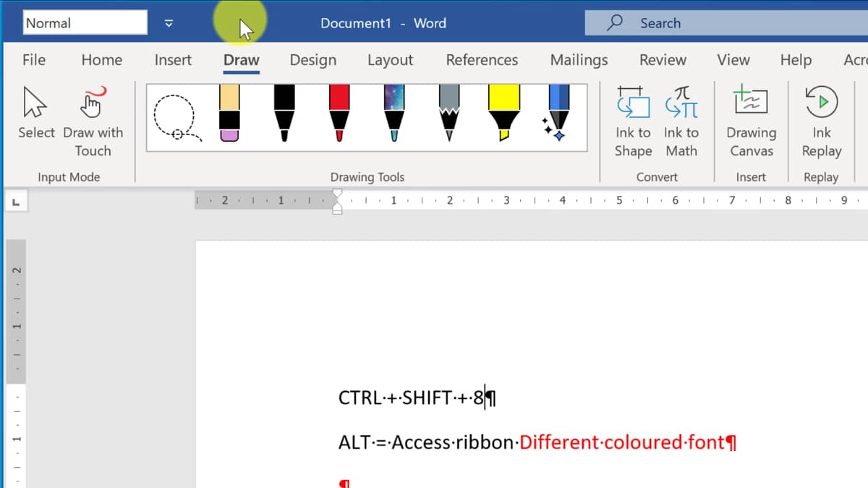Click the red text 'Different coloured font'
The width and height of the screenshot is (868, 488).
[x=622, y=442]
